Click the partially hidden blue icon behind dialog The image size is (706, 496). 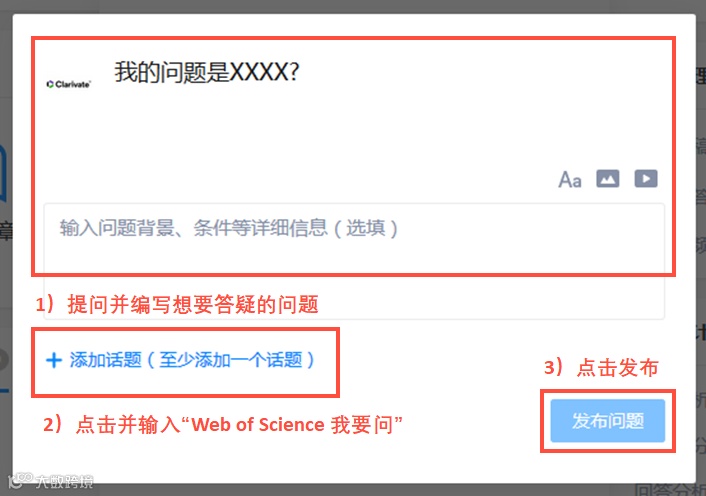pos(4,172)
